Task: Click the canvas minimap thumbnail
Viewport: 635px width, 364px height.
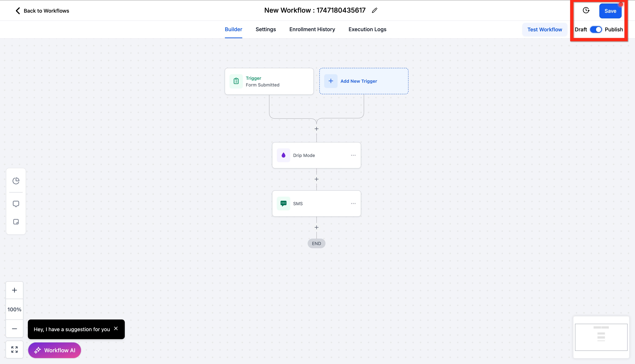Action: point(601,337)
